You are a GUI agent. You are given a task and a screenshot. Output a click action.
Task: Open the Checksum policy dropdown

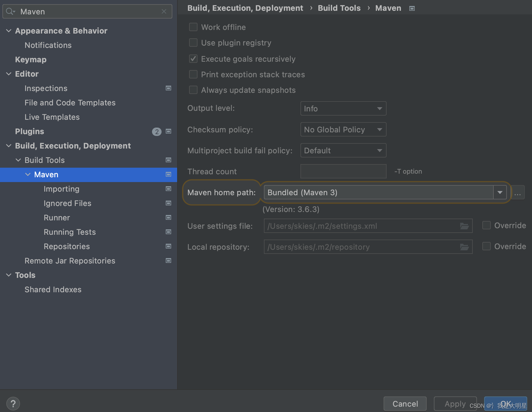pos(343,129)
